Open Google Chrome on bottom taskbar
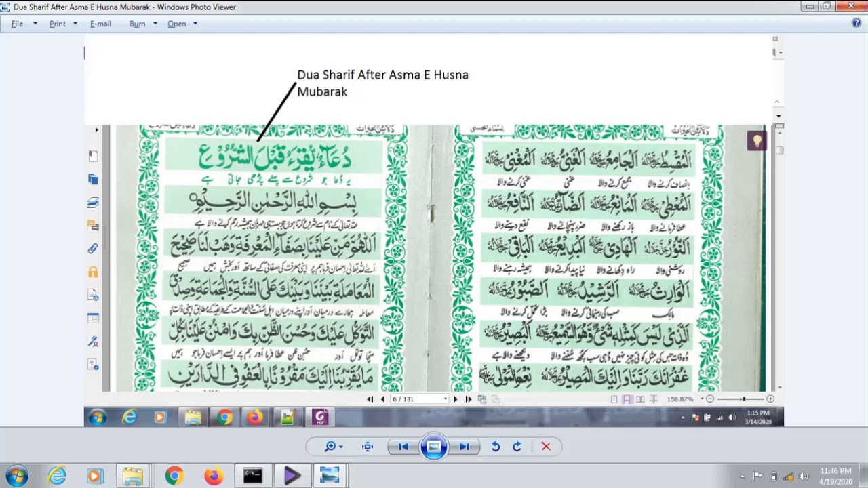This screenshot has width=868, height=488. 174,476
